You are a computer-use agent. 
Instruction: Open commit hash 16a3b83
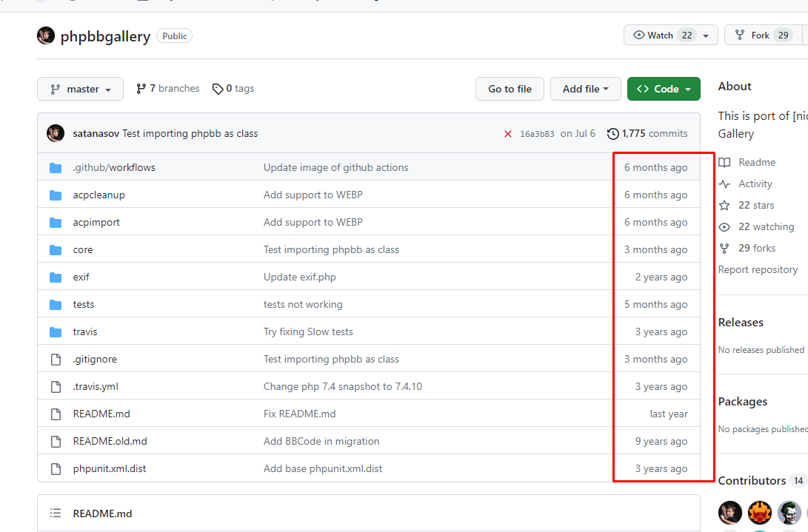pyautogui.click(x=537, y=134)
